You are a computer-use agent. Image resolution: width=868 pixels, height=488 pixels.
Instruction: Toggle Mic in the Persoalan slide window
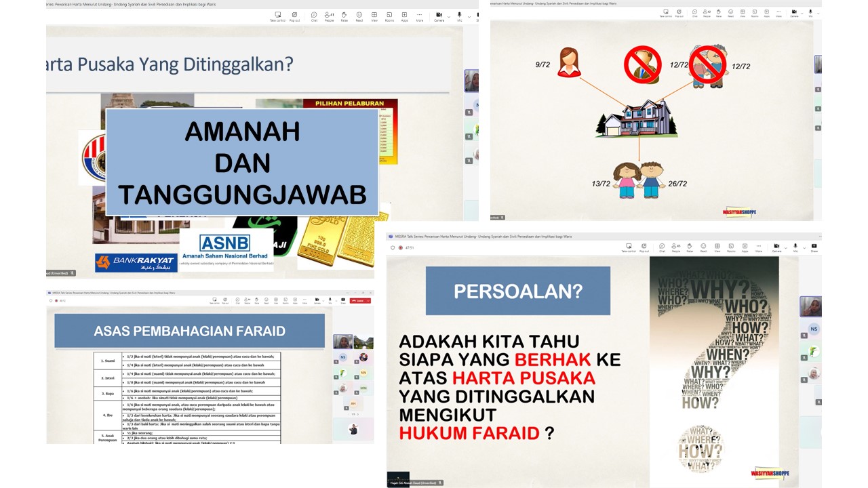pos(795,247)
